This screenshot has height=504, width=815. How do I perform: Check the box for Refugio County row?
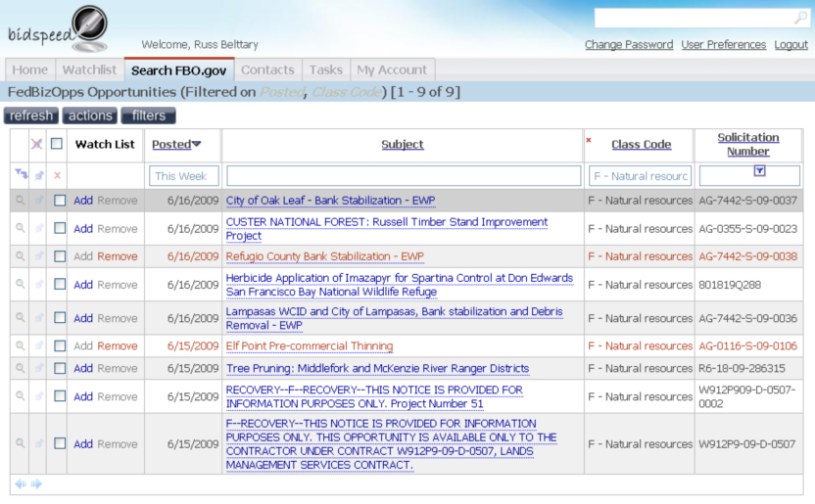[x=60, y=256]
